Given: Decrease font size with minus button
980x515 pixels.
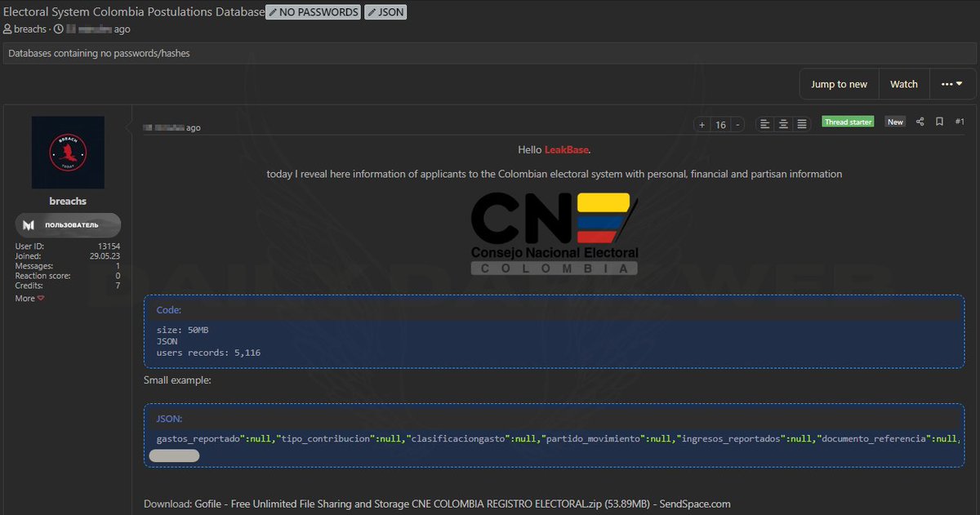Looking at the screenshot, I should click(x=737, y=125).
